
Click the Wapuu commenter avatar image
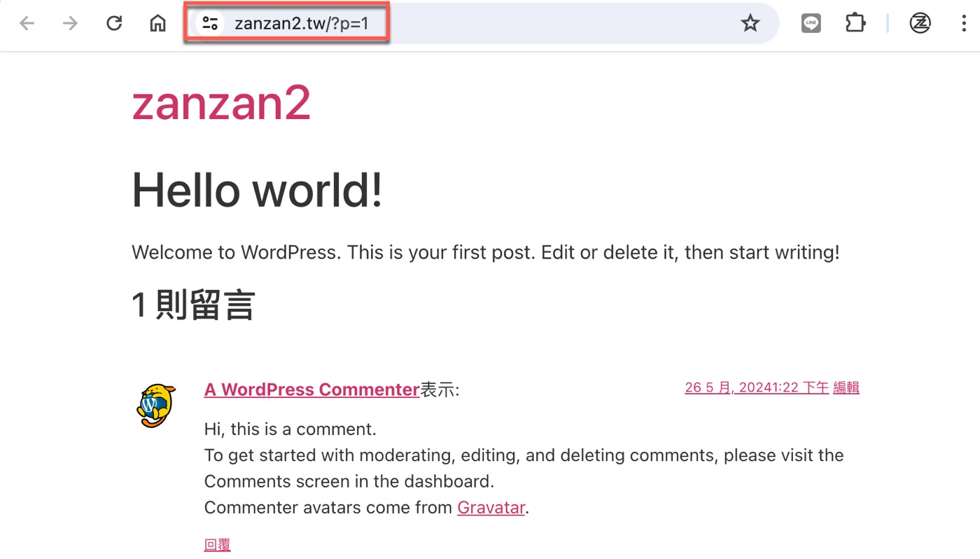tap(155, 405)
